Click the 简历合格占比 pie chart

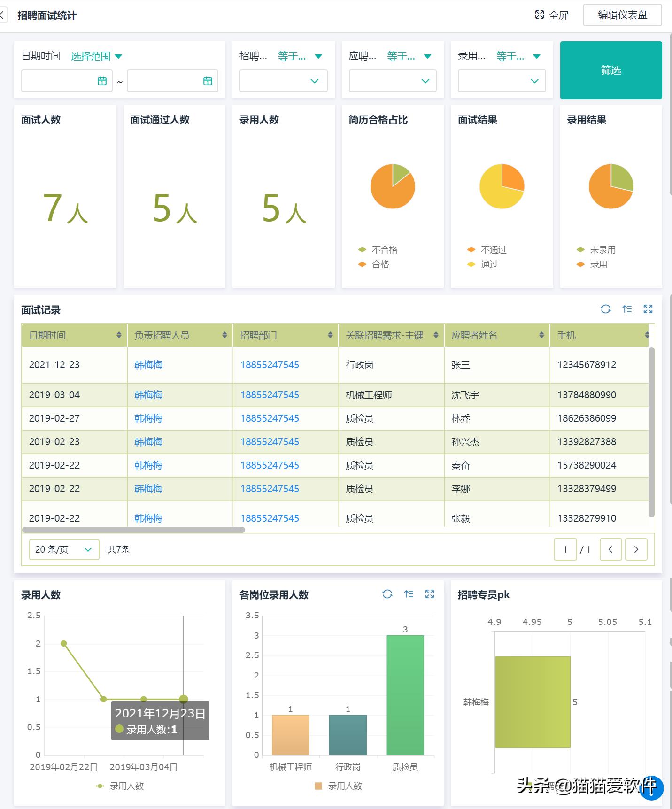(393, 186)
